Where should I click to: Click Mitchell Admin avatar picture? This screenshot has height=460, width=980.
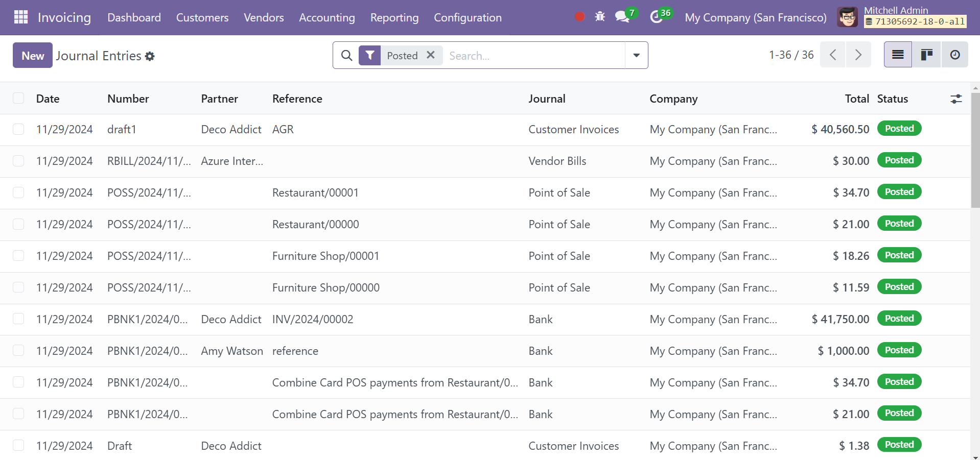pos(847,17)
